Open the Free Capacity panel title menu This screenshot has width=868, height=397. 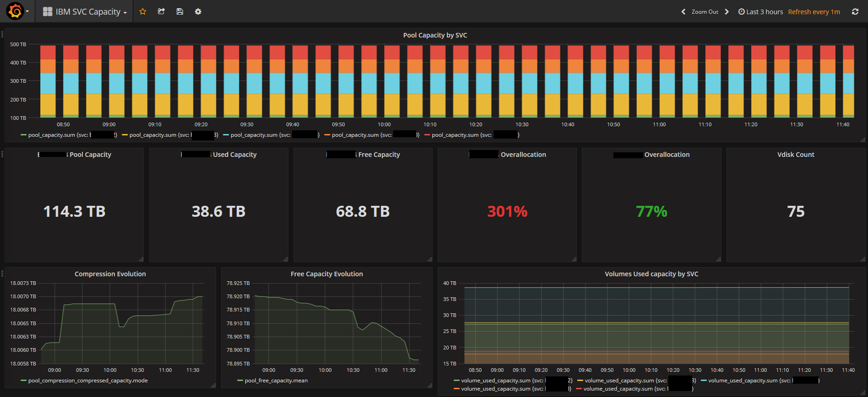363,155
